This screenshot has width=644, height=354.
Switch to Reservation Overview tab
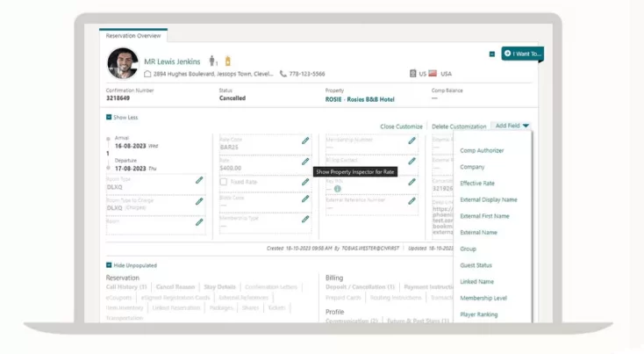132,36
